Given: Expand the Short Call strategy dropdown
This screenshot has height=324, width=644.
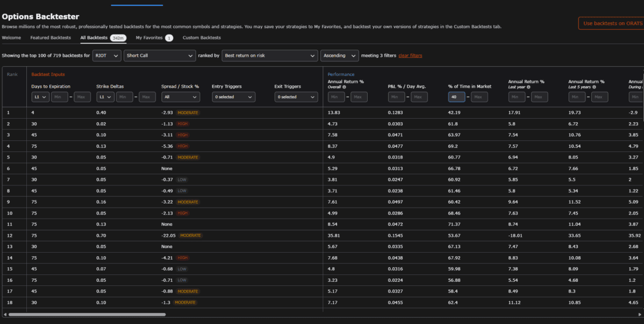Looking at the screenshot, I should (x=160, y=56).
